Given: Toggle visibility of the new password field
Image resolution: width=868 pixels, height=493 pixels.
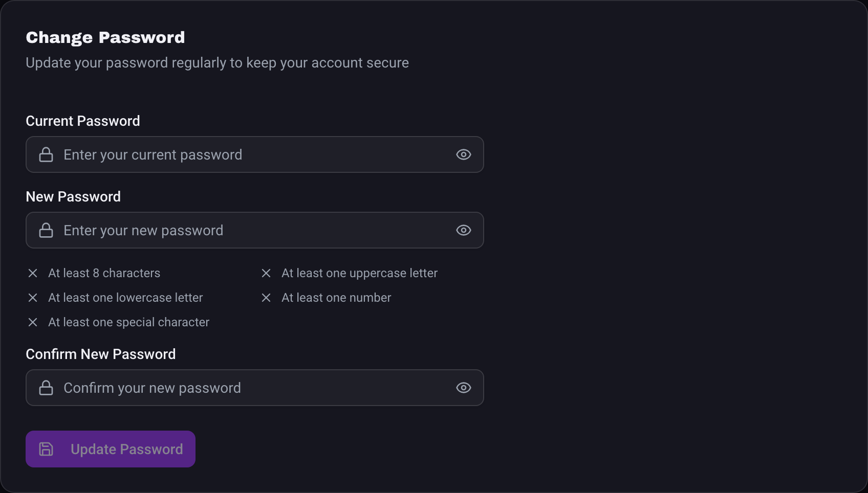Looking at the screenshot, I should pyautogui.click(x=464, y=230).
